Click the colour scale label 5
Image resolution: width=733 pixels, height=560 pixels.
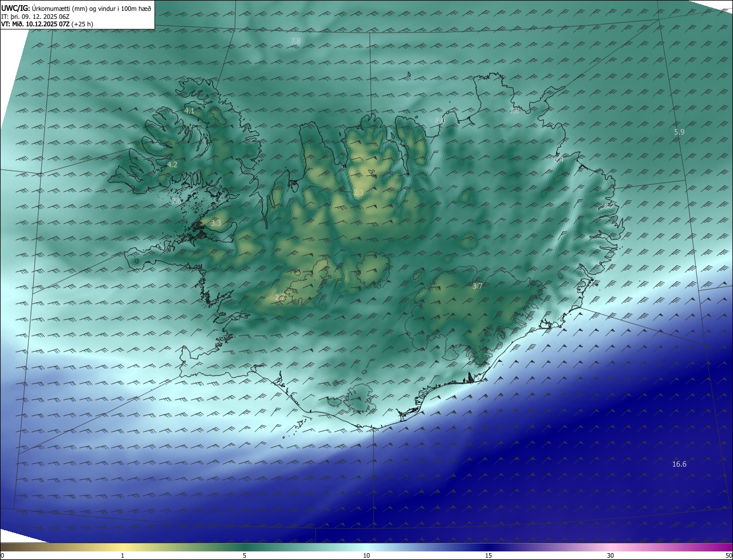(x=245, y=555)
